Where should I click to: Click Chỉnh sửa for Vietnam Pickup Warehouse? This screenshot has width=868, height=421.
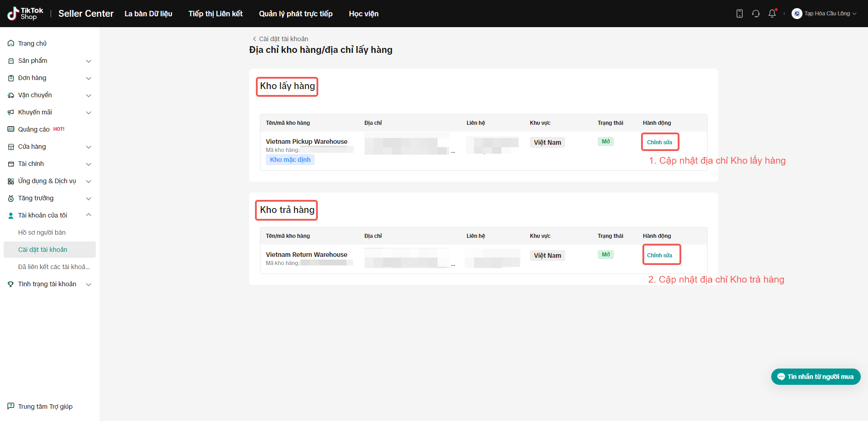click(659, 142)
